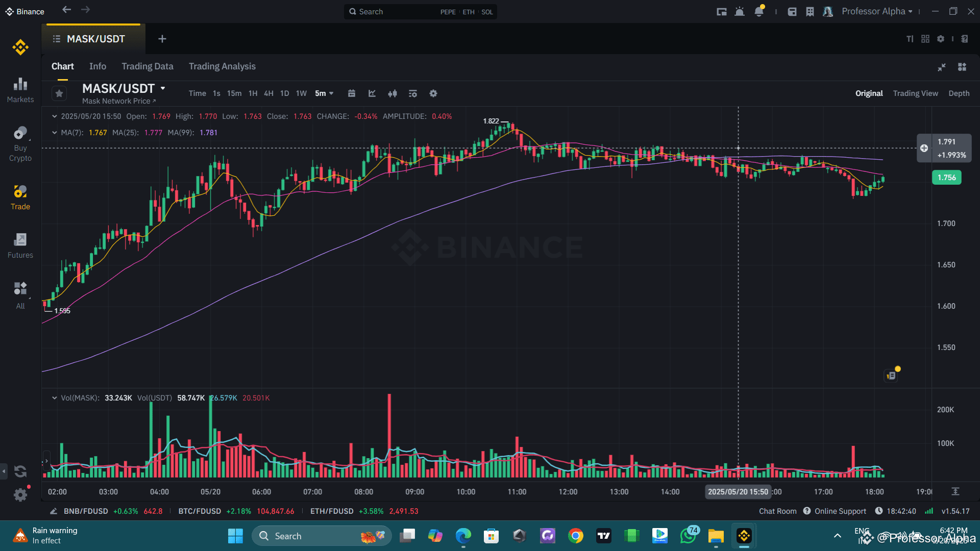Open sidebar settings gear at bottom left

click(x=20, y=494)
